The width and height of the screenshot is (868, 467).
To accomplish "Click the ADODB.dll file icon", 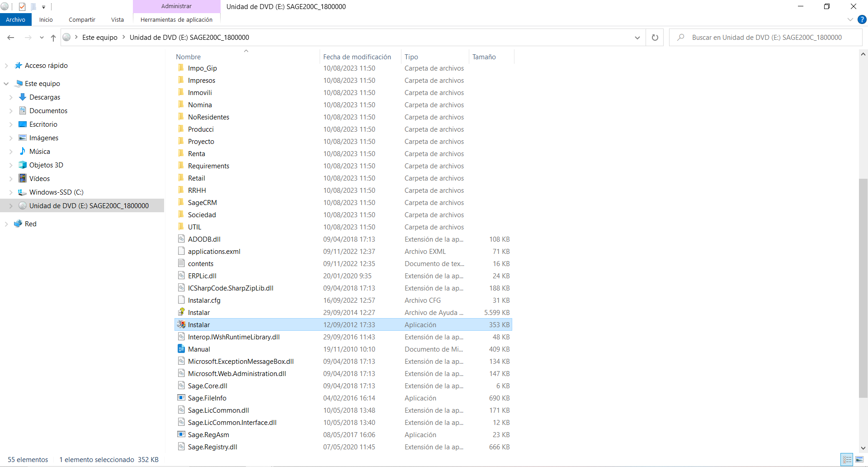I will pos(181,239).
